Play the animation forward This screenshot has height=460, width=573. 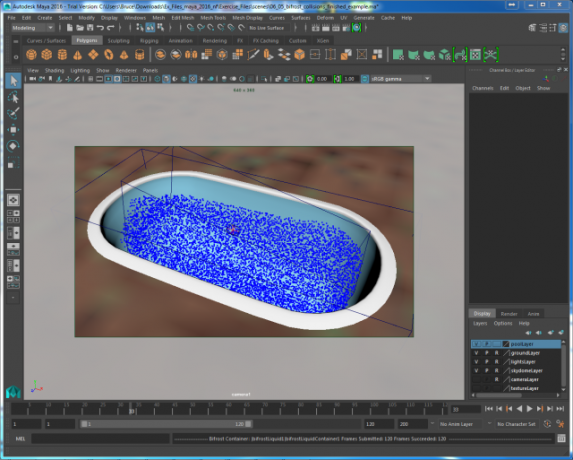(x=530, y=409)
